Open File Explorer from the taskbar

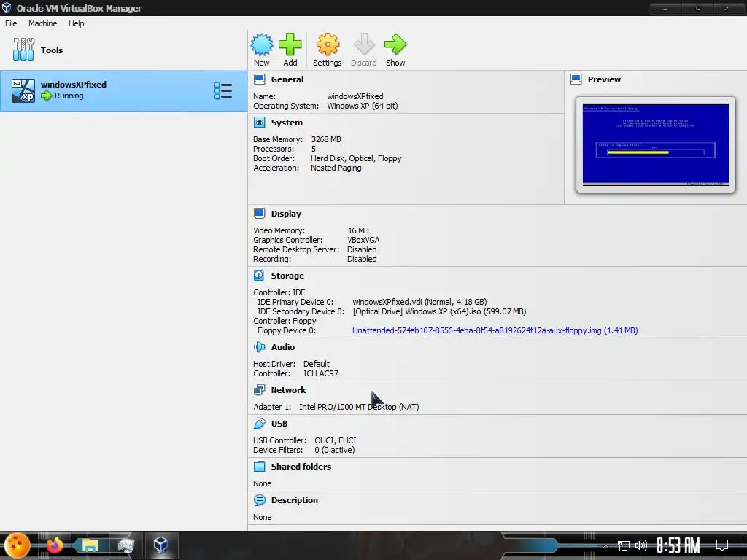(x=90, y=545)
